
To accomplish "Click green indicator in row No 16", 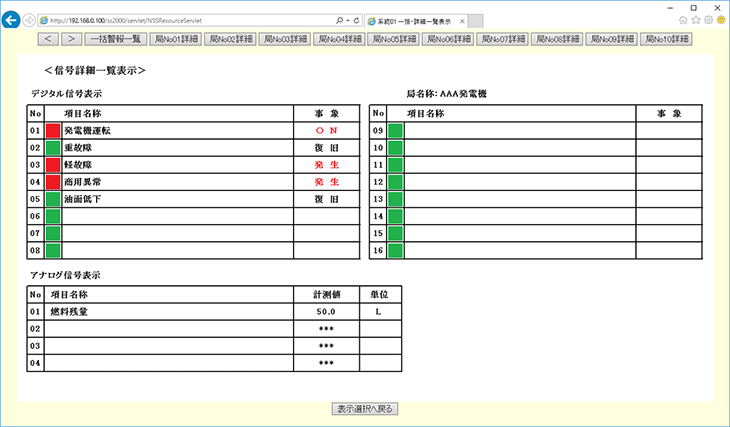I will coord(396,251).
